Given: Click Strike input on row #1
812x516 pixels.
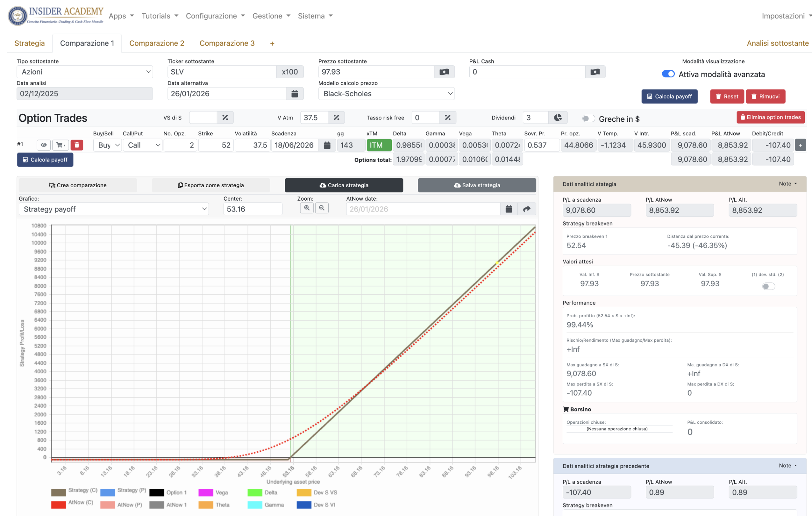Looking at the screenshot, I should (x=216, y=145).
